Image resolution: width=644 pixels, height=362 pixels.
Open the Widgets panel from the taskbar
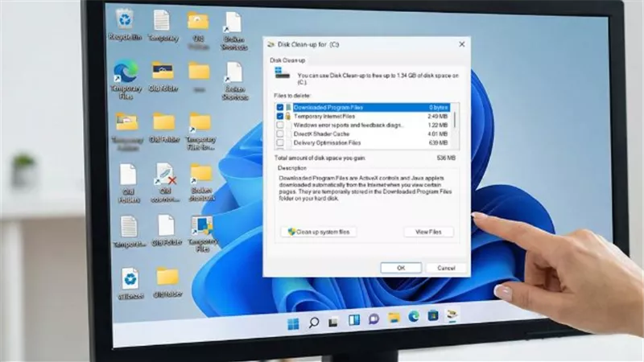[x=354, y=320]
